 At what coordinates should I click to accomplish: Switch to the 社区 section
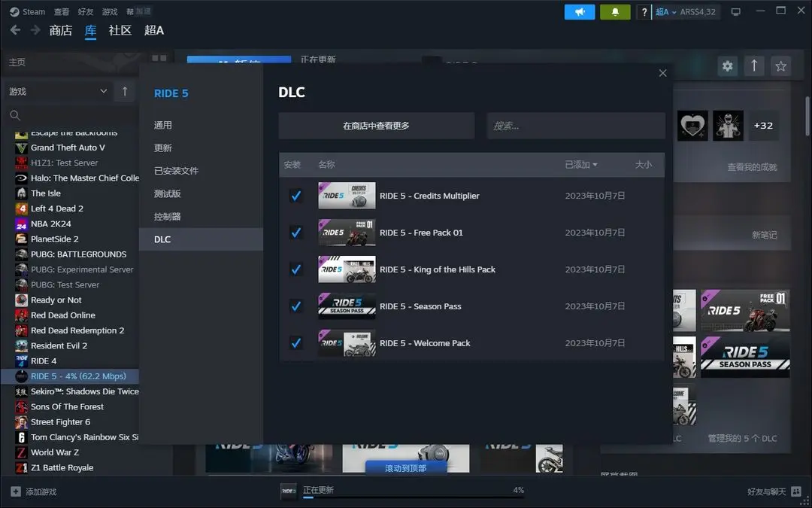pyautogui.click(x=120, y=31)
